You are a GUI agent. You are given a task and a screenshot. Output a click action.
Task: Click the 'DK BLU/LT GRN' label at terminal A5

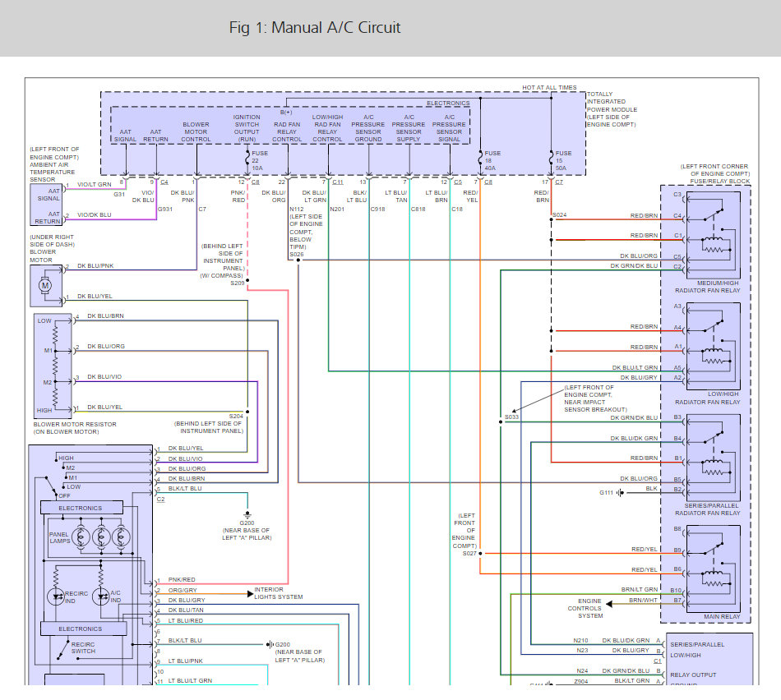tap(635, 367)
